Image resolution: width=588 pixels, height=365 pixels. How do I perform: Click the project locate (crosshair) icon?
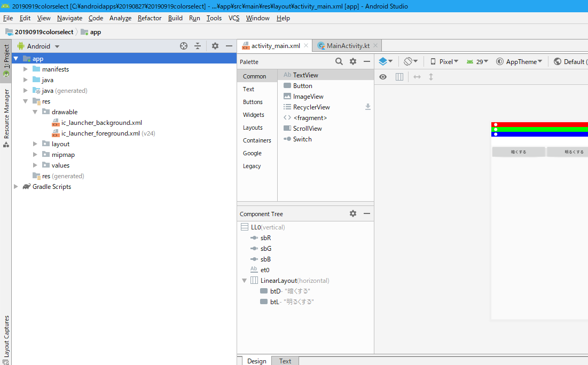point(183,46)
